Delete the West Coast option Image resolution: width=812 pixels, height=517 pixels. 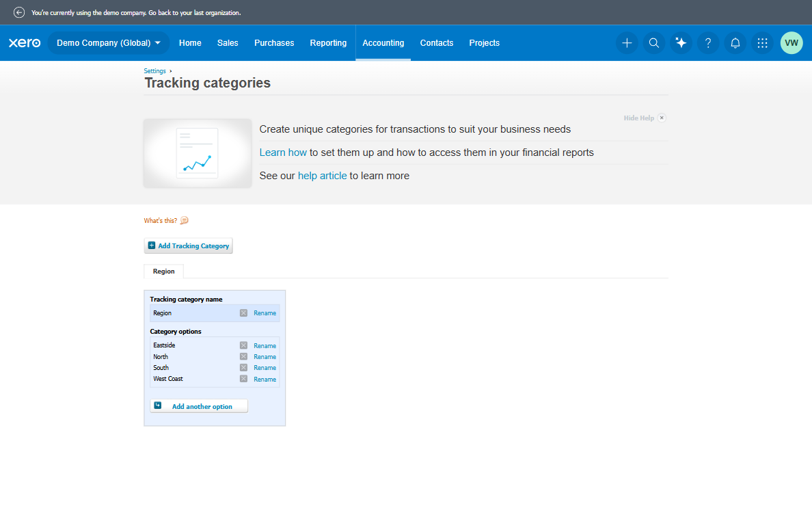(243, 379)
